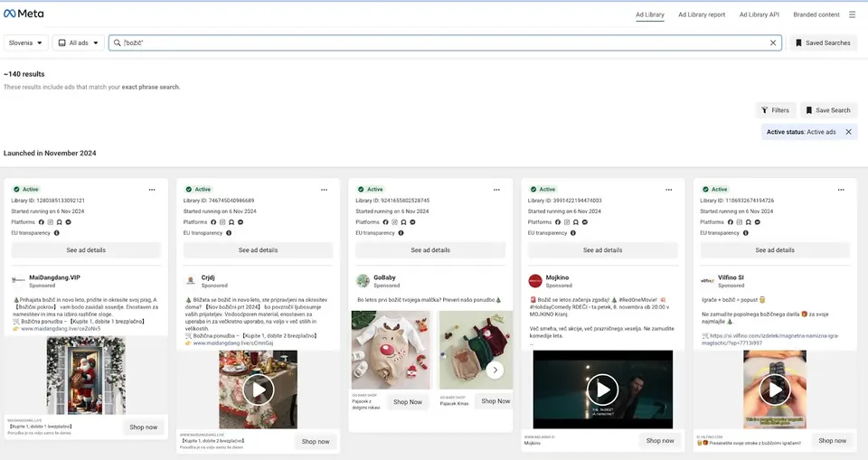This screenshot has width=868, height=460.
Task: Click the Crjdj profile avatar
Action: click(191, 281)
